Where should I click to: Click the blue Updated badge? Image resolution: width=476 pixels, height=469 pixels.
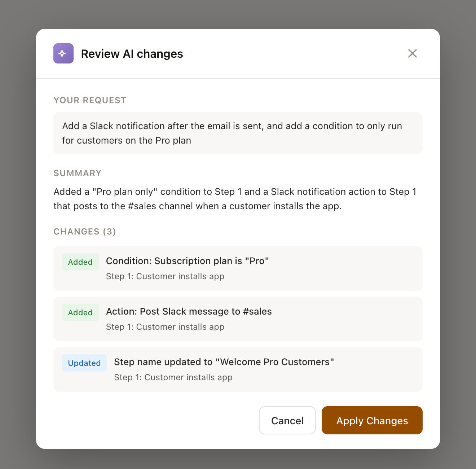(x=84, y=363)
